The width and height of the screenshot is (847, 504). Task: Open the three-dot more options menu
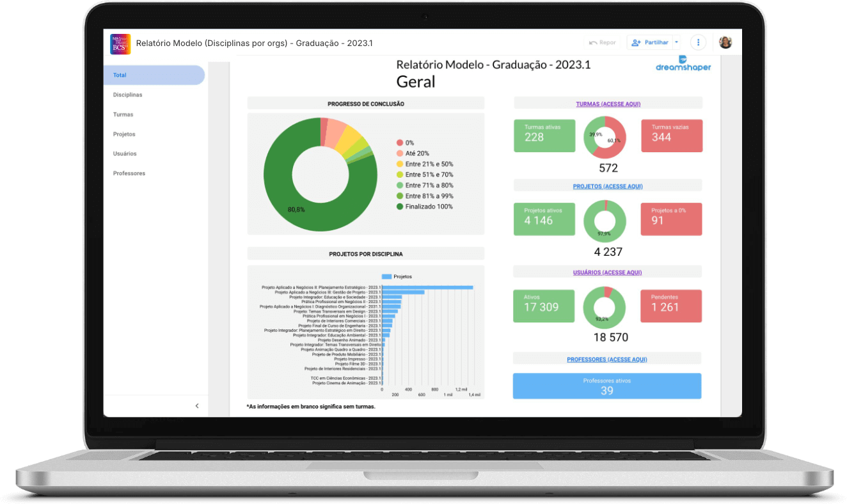point(698,43)
